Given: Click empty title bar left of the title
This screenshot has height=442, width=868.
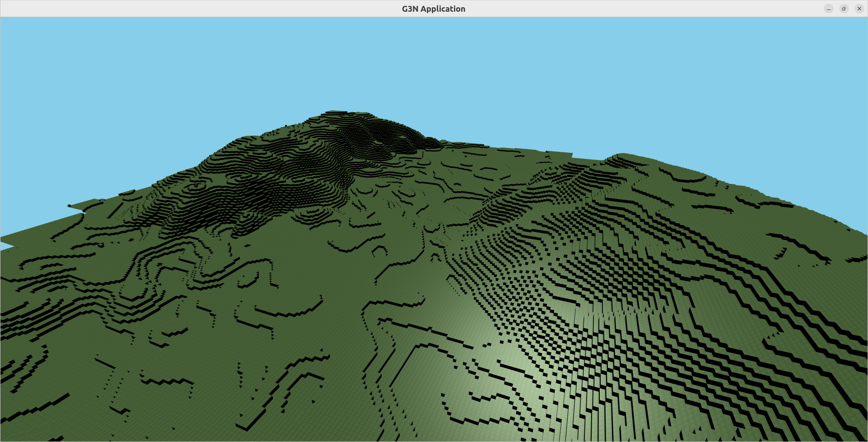Looking at the screenshot, I should 181,9.
